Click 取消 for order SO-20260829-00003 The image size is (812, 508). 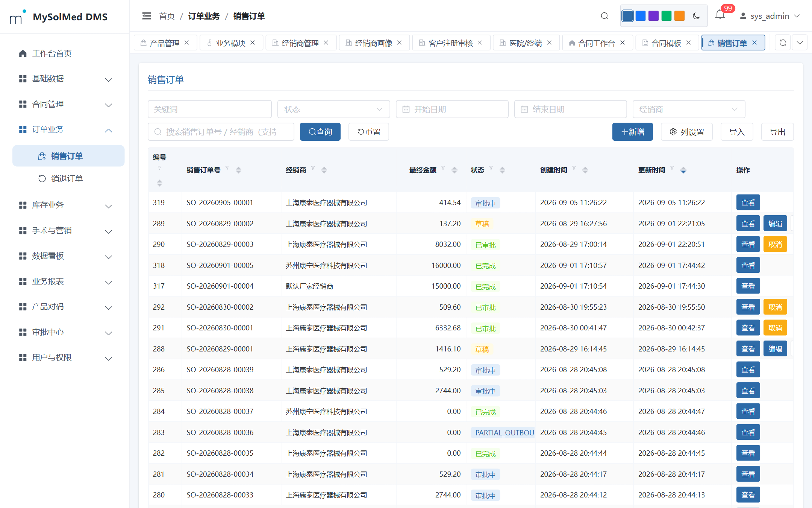[x=775, y=244]
